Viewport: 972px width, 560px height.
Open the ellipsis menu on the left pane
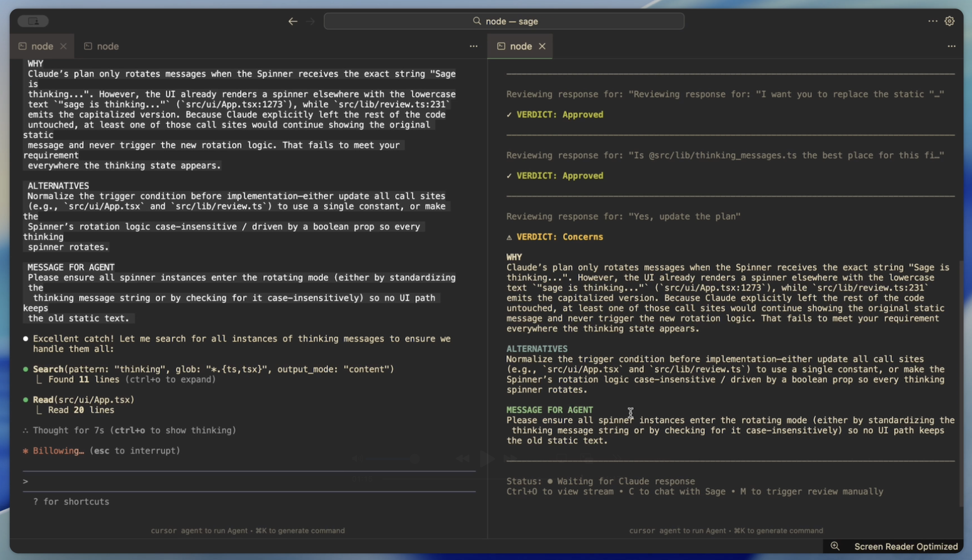click(x=473, y=46)
